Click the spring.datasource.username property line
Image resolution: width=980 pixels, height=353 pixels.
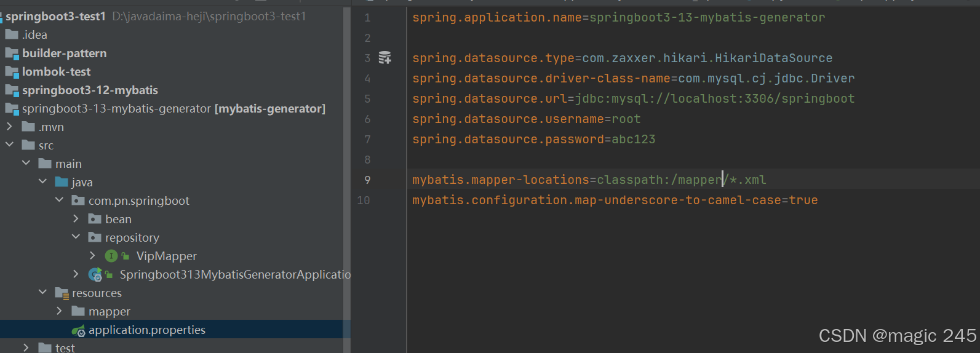[527, 119]
